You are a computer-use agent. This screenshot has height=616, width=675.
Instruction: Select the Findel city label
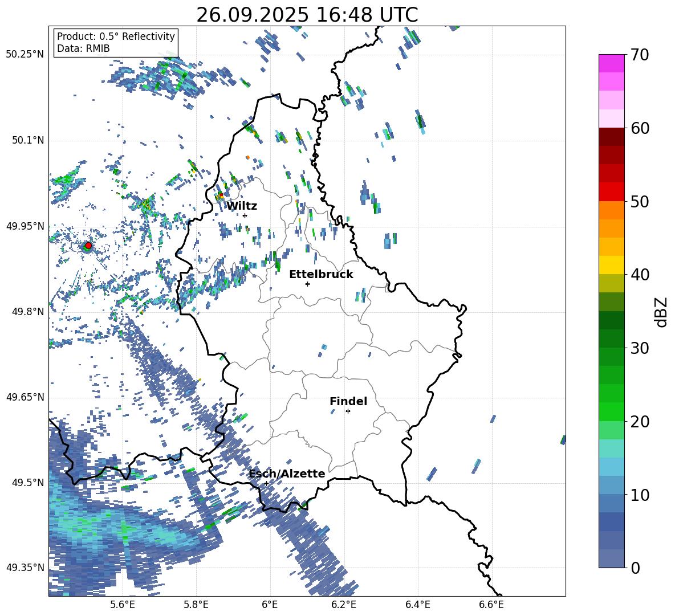click(348, 401)
